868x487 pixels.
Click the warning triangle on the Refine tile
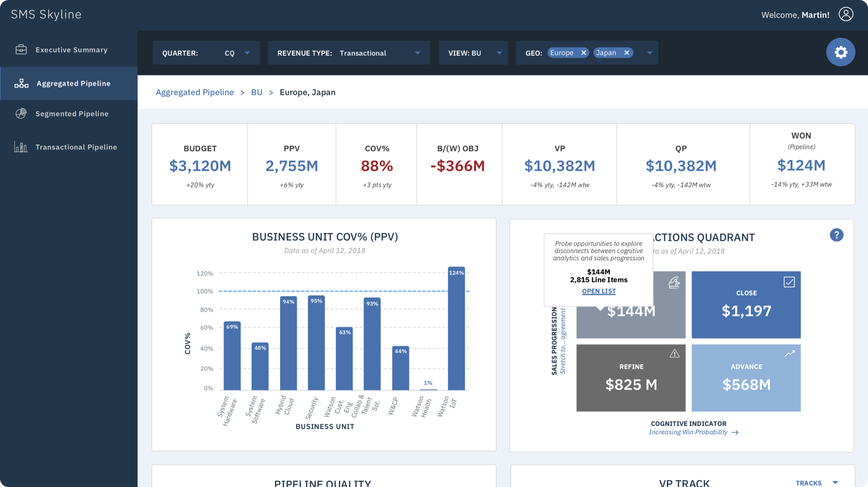pos(674,354)
